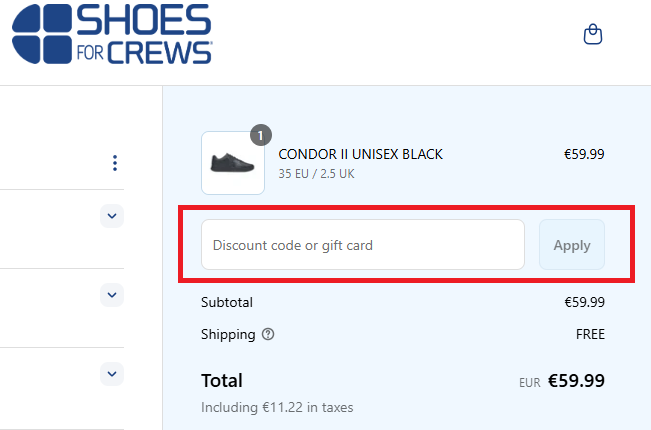Click the Discount code or gift card field
This screenshot has width=651, height=430.
click(363, 245)
